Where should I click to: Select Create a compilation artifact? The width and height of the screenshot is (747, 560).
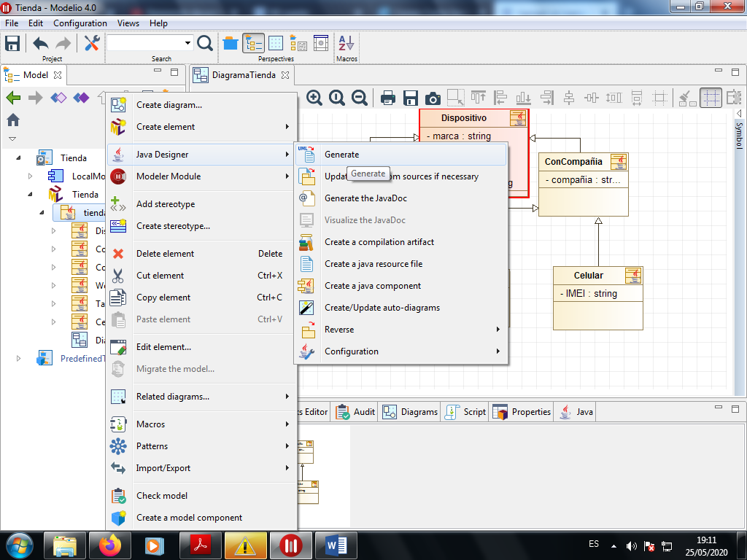pos(401,242)
